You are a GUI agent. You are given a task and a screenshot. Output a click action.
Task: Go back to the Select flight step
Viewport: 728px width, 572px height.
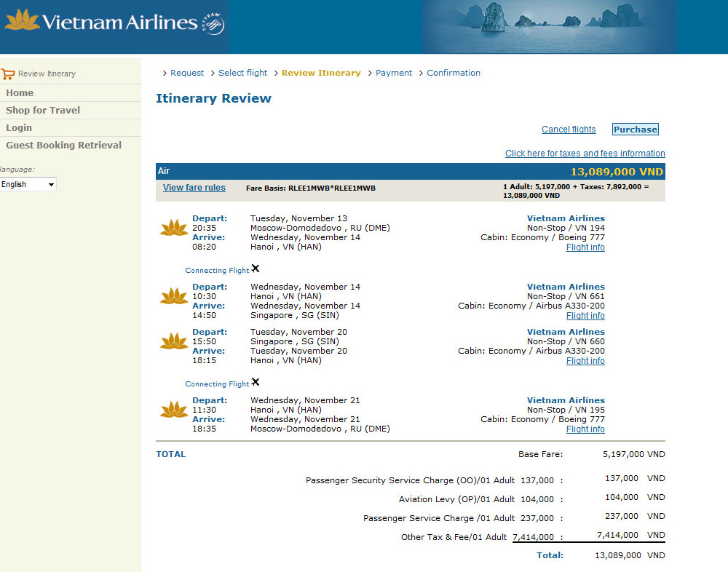243,73
